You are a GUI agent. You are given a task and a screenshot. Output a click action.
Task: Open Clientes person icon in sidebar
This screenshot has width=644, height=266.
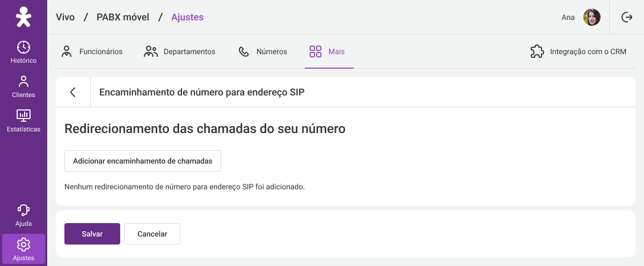click(x=23, y=82)
